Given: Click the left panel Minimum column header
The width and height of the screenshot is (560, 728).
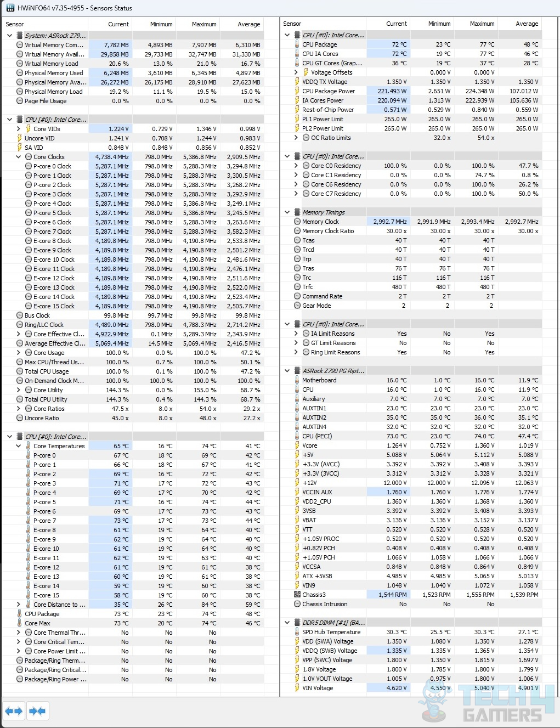Looking at the screenshot, I should [154, 24].
